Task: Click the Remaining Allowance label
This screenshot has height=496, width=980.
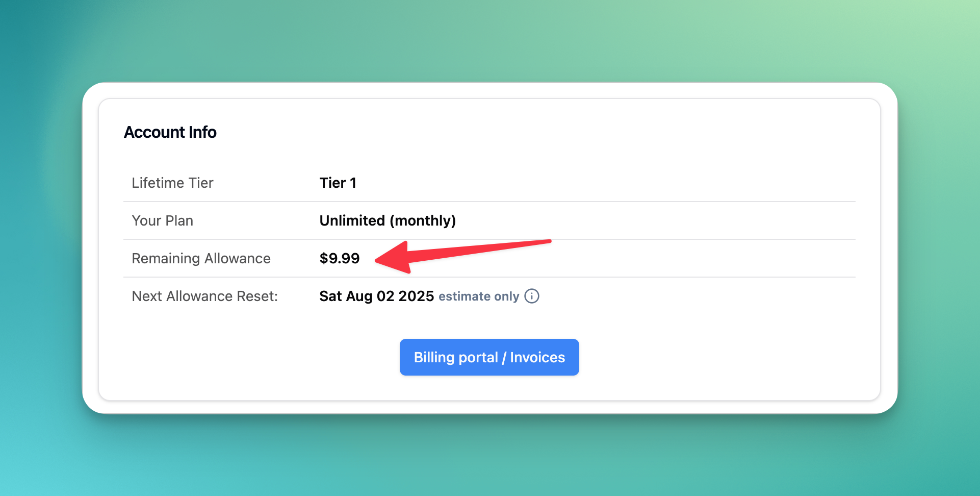Action: [x=201, y=258]
